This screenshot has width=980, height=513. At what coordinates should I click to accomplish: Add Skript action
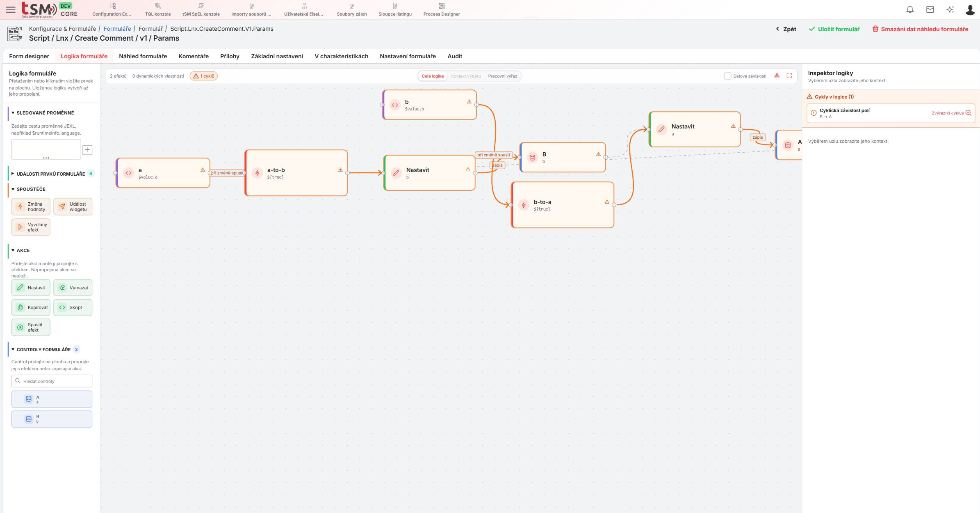(x=73, y=307)
